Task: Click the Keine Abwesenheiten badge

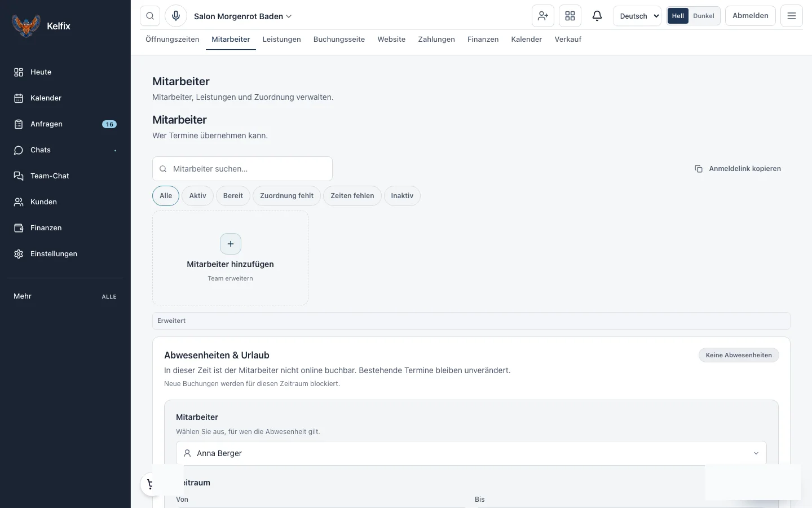Action: (739, 355)
